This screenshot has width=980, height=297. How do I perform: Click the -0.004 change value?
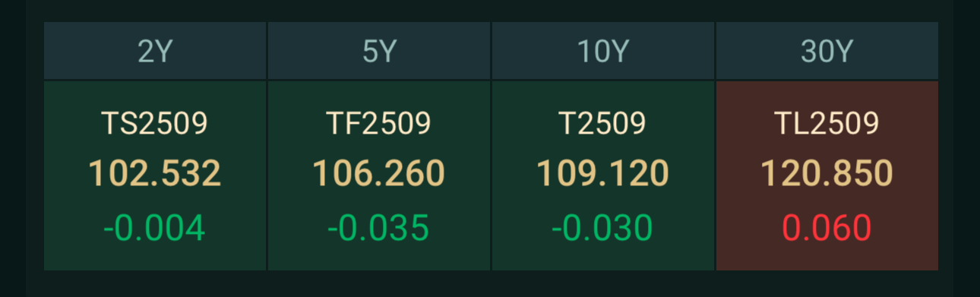tap(155, 228)
